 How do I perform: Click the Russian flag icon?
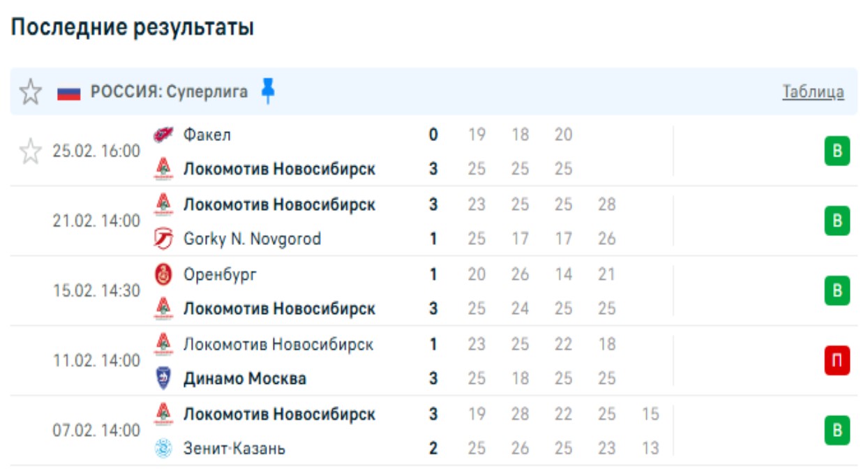pyautogui.click(x=69, y=93)
